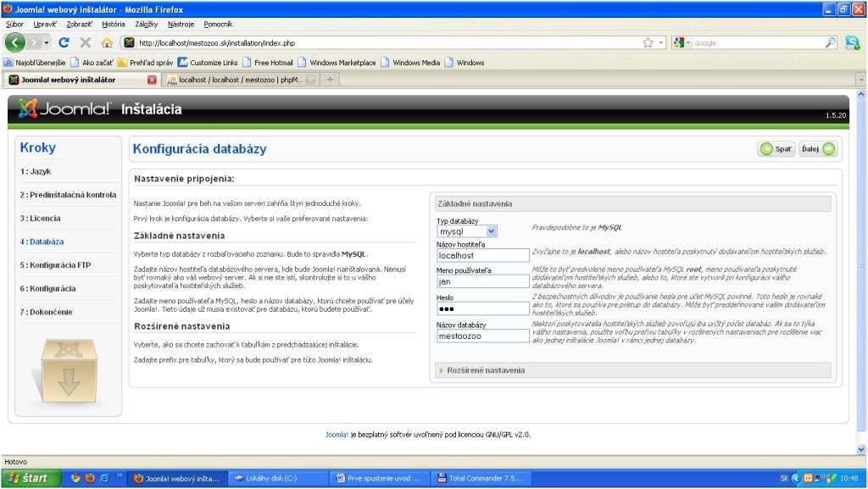
Task: Open the Najobľúbenejšie bookmarks folder
Action: click(x=35, y=63)
